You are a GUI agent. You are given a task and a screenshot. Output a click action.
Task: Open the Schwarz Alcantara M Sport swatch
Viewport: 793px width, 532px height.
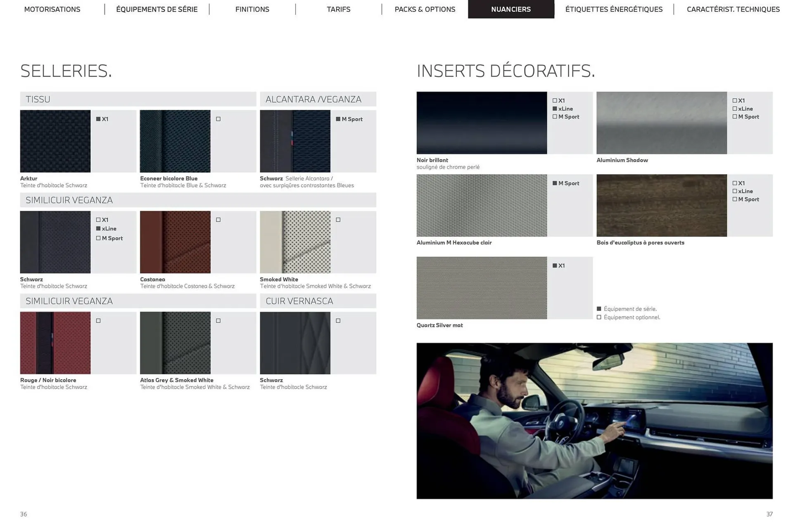[x=295, y=140]
